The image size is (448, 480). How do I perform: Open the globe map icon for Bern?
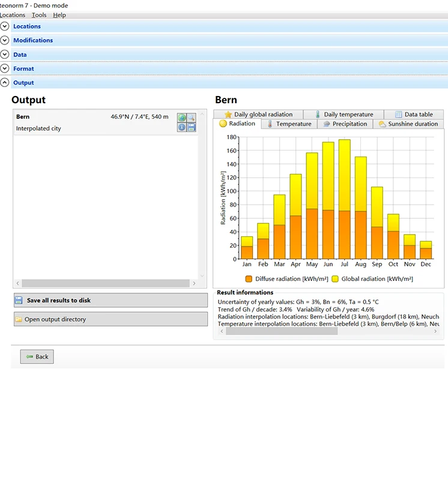(x=182, y=118)
